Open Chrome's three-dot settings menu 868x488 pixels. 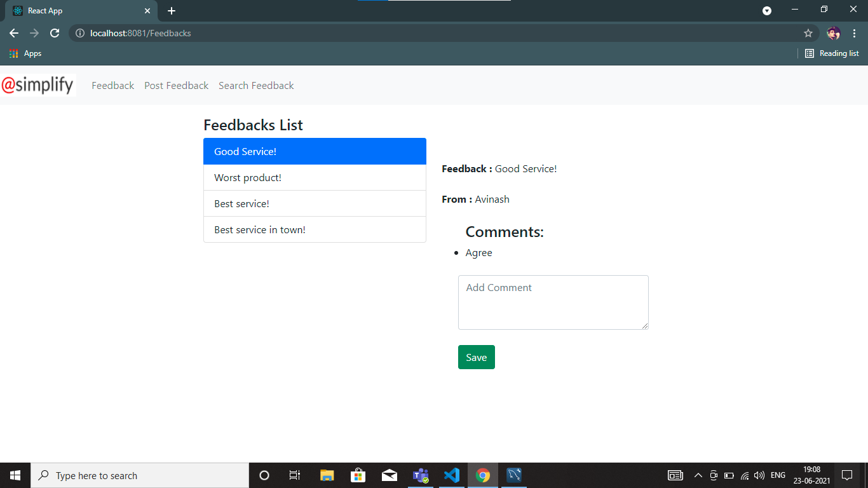pos(855,33)
